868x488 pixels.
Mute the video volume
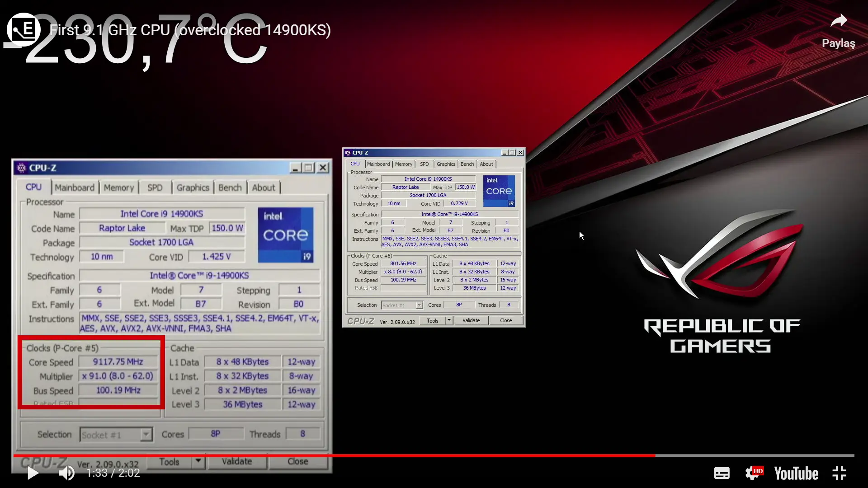pos(66,473)
